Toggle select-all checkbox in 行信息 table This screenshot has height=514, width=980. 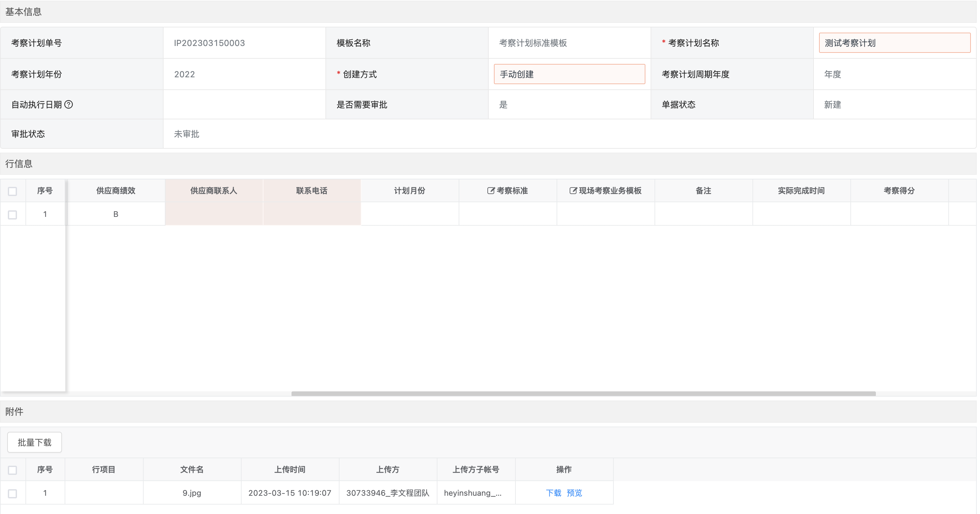coord(12,191)
